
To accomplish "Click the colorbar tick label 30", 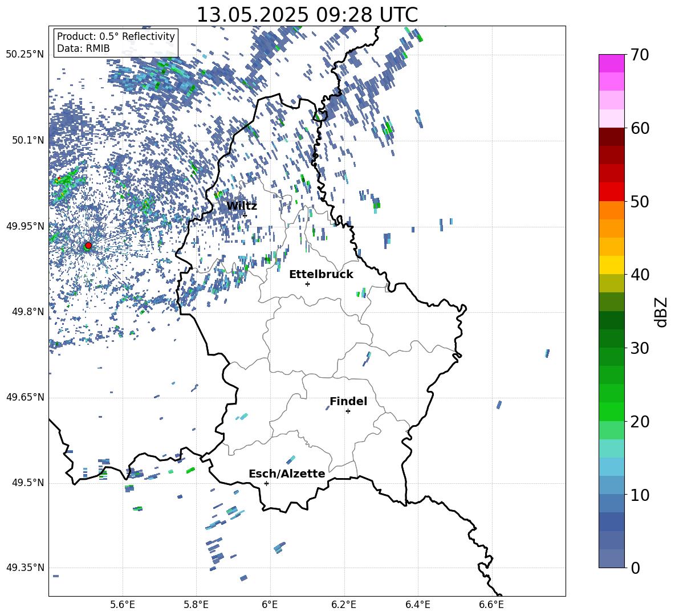I will (640, 348).
